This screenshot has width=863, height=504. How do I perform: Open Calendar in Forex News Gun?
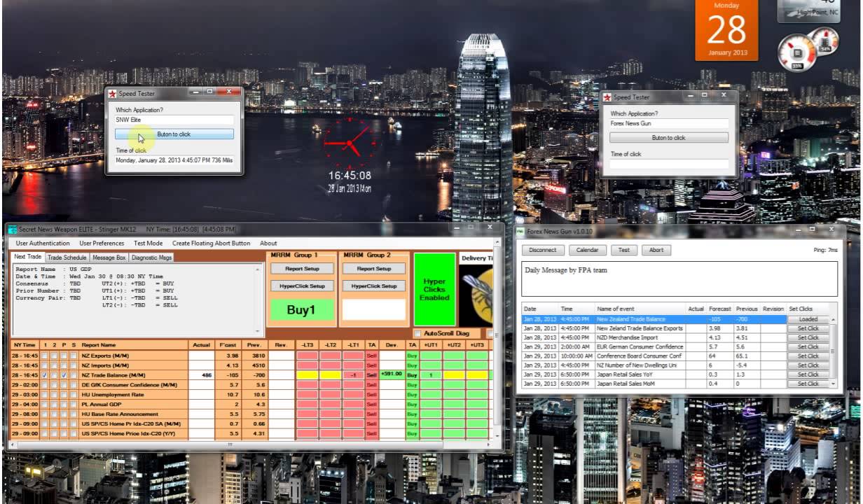tap(587, 250)
